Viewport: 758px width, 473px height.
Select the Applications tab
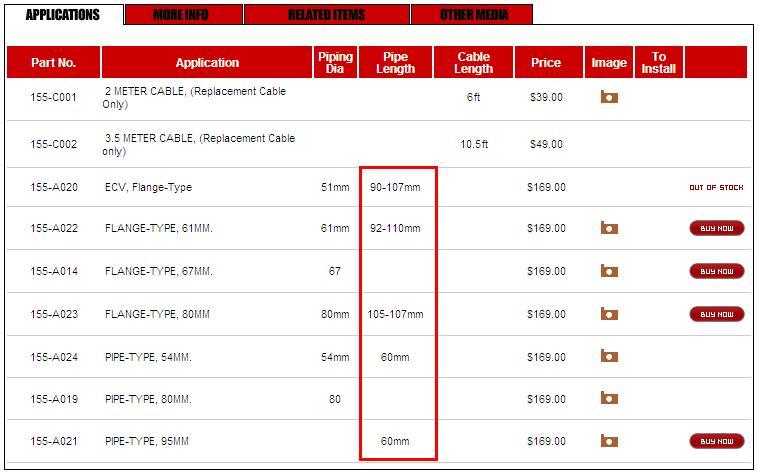[x=63, y=15]
